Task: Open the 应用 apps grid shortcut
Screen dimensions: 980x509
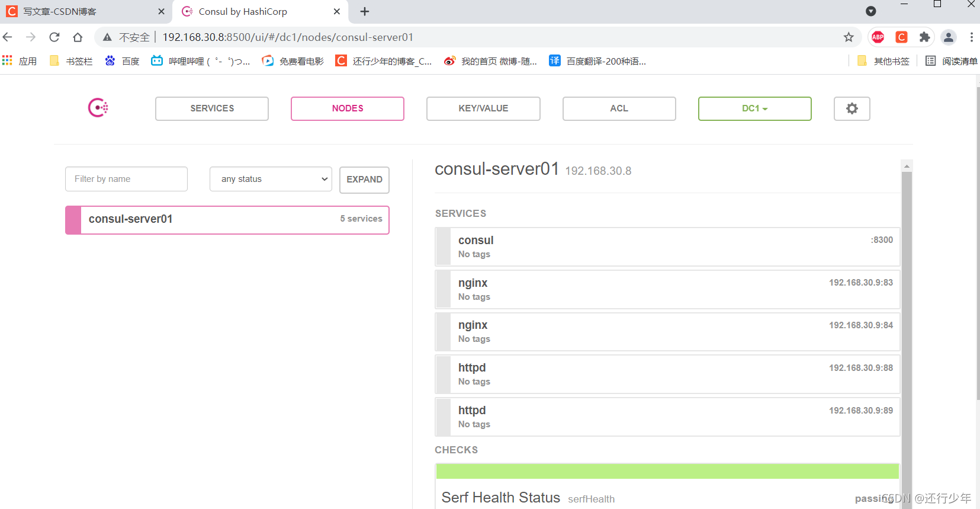Action: 20,61
